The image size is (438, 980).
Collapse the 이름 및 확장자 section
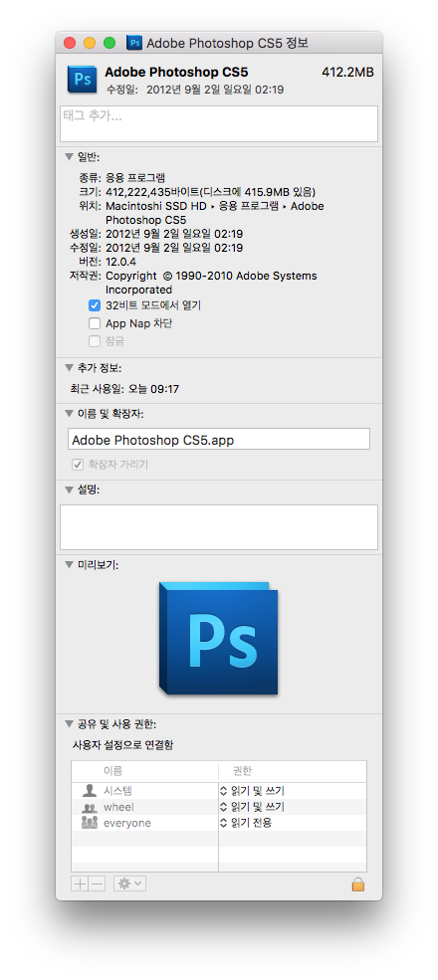(69, 414)
